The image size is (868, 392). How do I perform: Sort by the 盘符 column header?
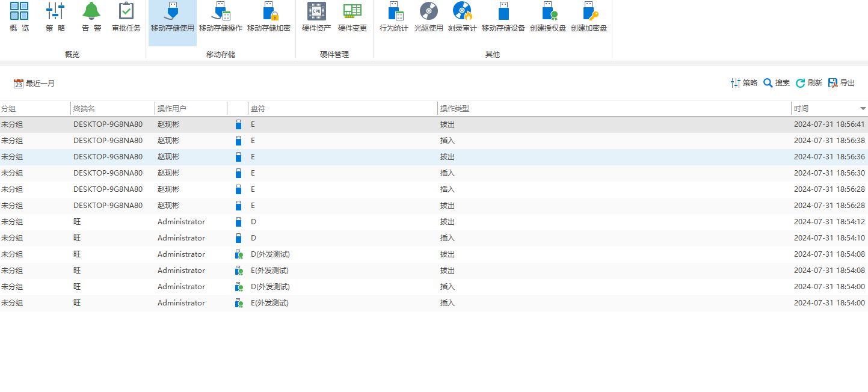tap(343, 109)
